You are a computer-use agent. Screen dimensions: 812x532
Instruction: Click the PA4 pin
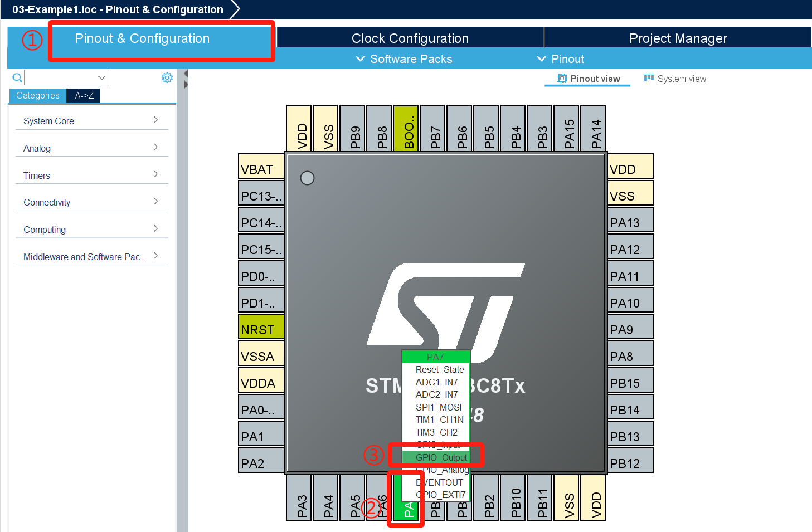click(x=325, y=497)
